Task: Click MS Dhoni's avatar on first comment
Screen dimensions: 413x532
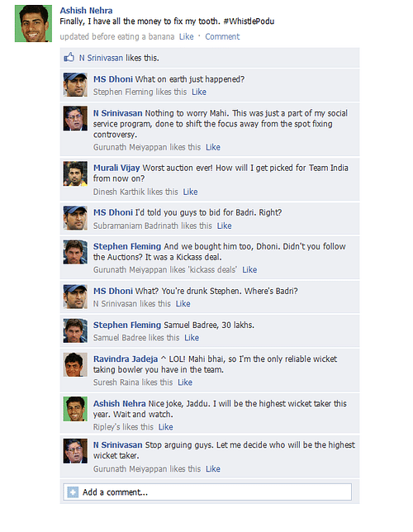Action: click(75, 85)
